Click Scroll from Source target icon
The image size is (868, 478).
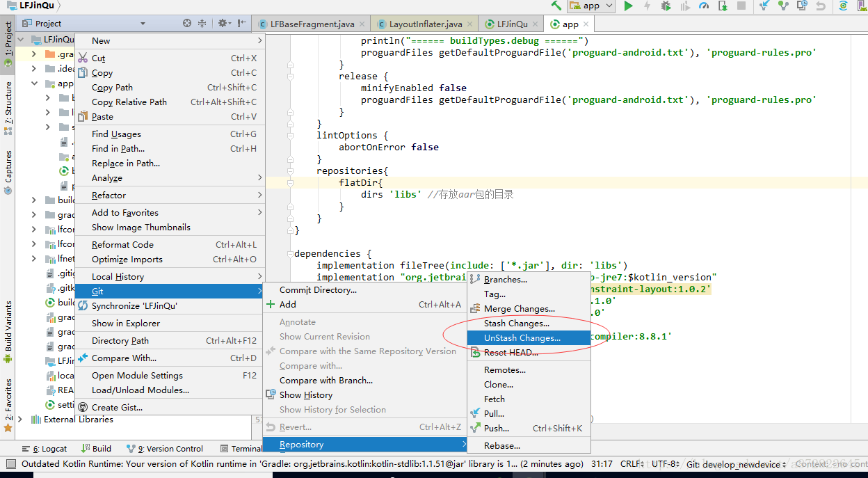coord(187,23)
